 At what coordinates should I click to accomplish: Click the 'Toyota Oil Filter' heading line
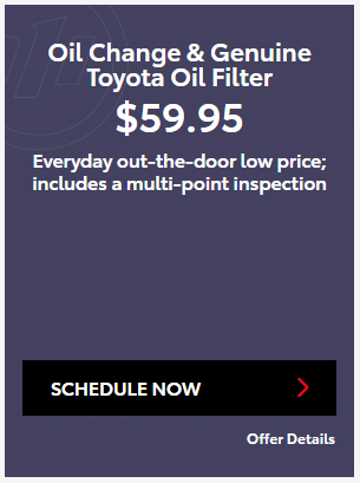(180, 79)
